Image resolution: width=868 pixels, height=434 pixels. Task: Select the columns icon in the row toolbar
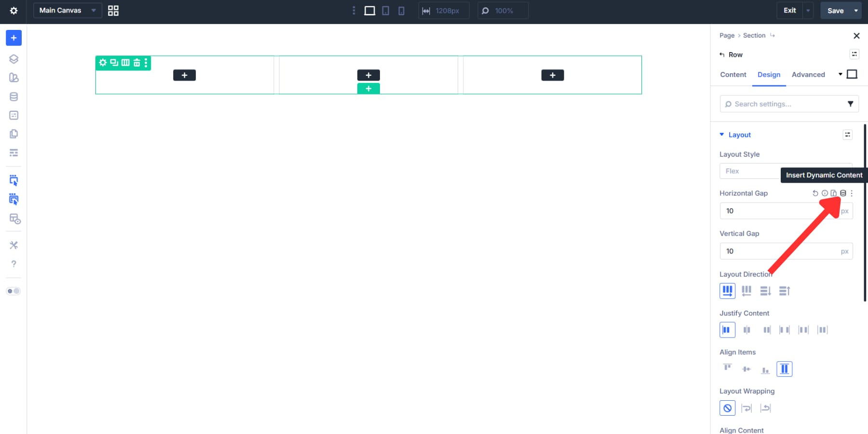tap(125, 63)
